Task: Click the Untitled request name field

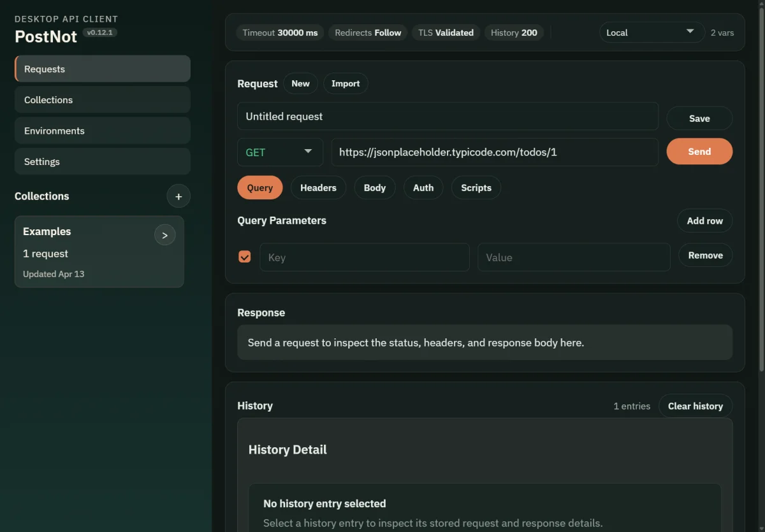Action: [448, 116]
